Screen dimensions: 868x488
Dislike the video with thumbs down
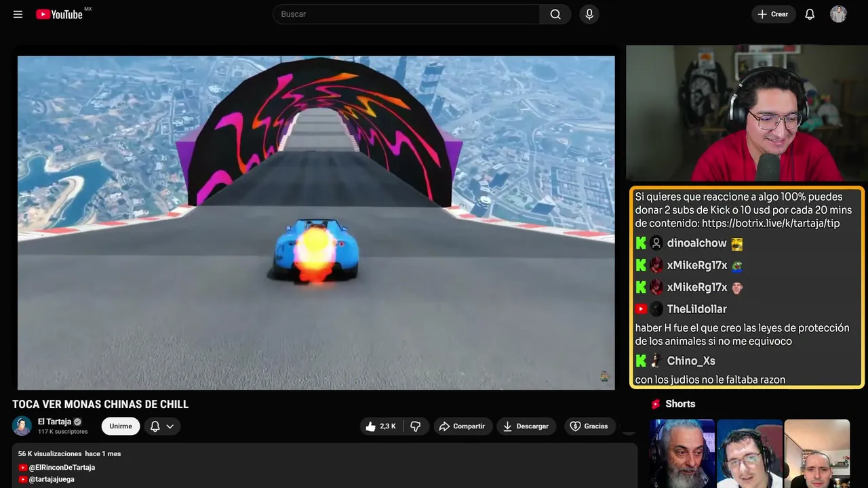pyautogui.click(x=416, y=426)
